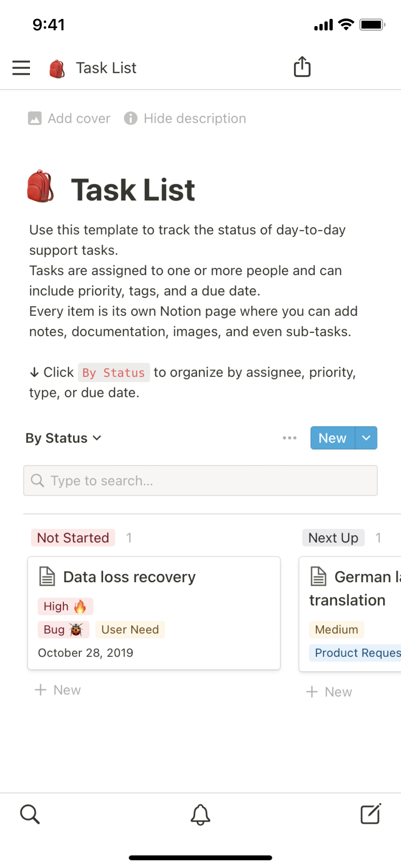This screenshot has width=401, height=868.
Task: Open notifications bell icon
Action: pyautogui.click(x=200, y=815)
